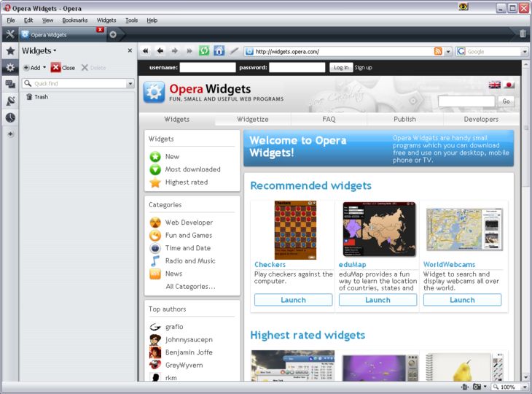Open the Transfers panel icon in sidebar
This screenshot has width=532, height=394.
pos(10,101)
